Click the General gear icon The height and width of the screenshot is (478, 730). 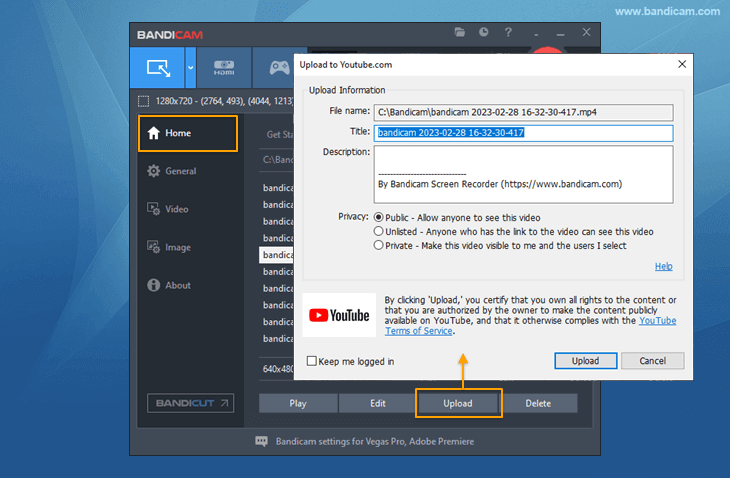click(154, 171)
